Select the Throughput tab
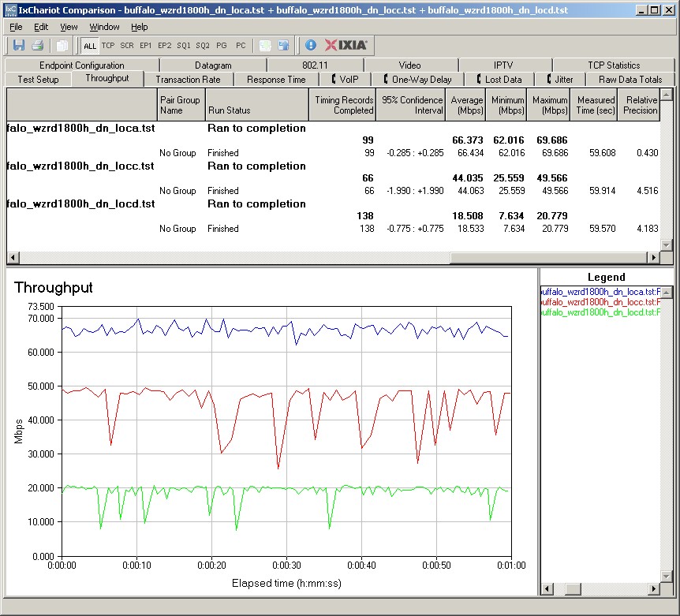Viewport: 680px width, 616px height. [107, 78]
